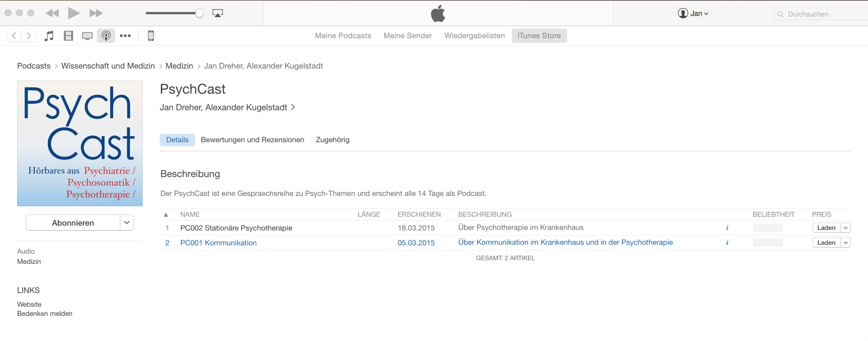This screenshot has height=341, width=868.
Task: Open the AirPlay output icon
Action: click(x=217, y=13)
